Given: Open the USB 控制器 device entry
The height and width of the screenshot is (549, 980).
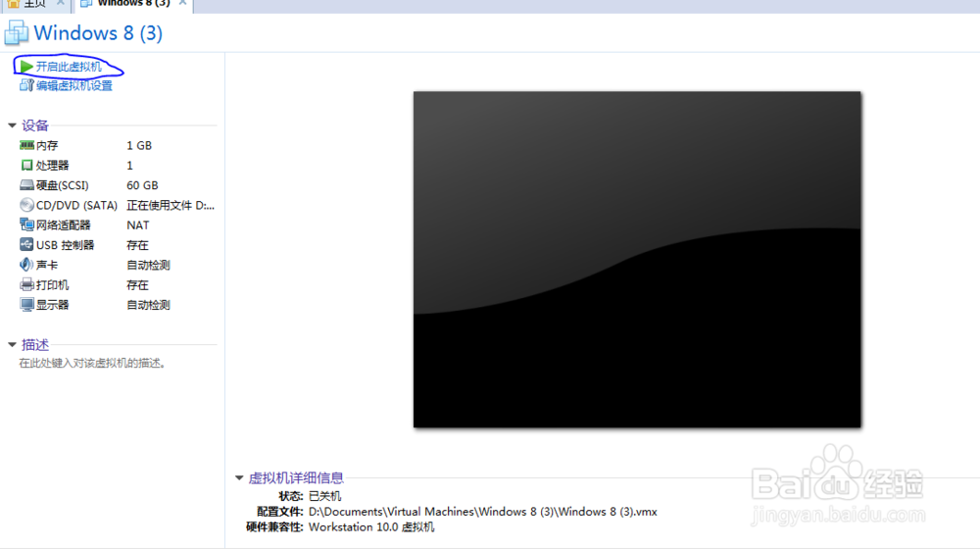Looking at the screenshot, I should coord(65,245).
